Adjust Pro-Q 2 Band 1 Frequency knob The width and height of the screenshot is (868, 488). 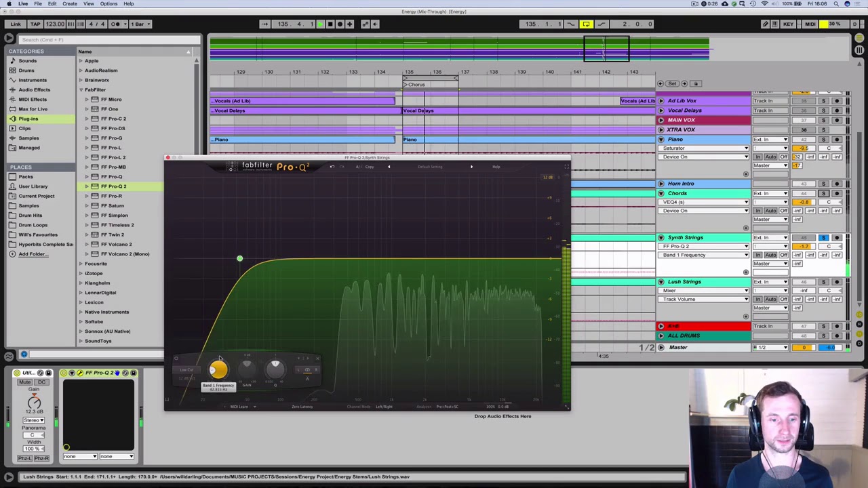click(x=218, y=369)
